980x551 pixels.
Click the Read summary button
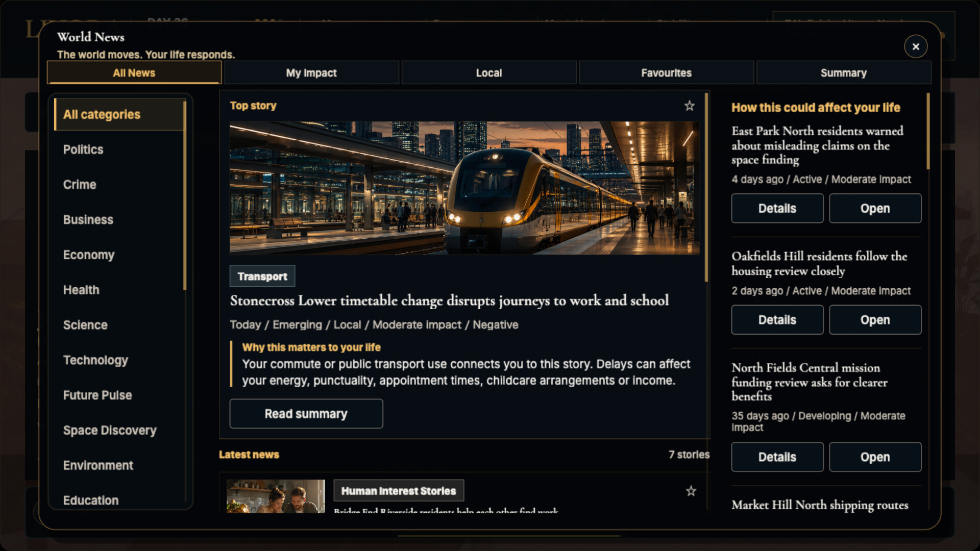(306, 414)
